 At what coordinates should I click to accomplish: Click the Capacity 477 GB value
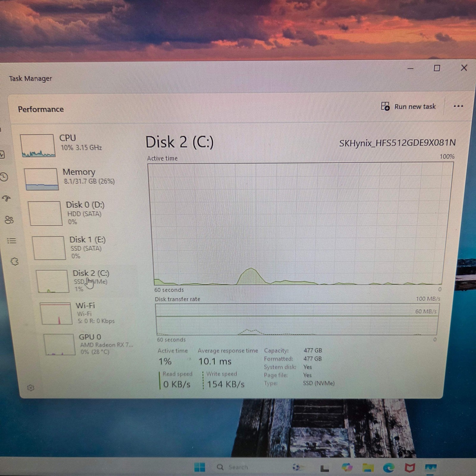(313, 350)
